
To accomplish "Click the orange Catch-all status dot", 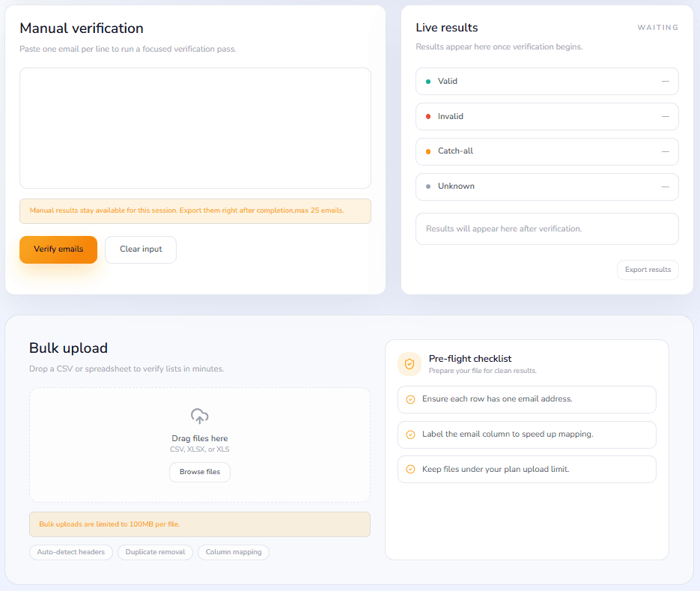I will (x=427, y=151).
